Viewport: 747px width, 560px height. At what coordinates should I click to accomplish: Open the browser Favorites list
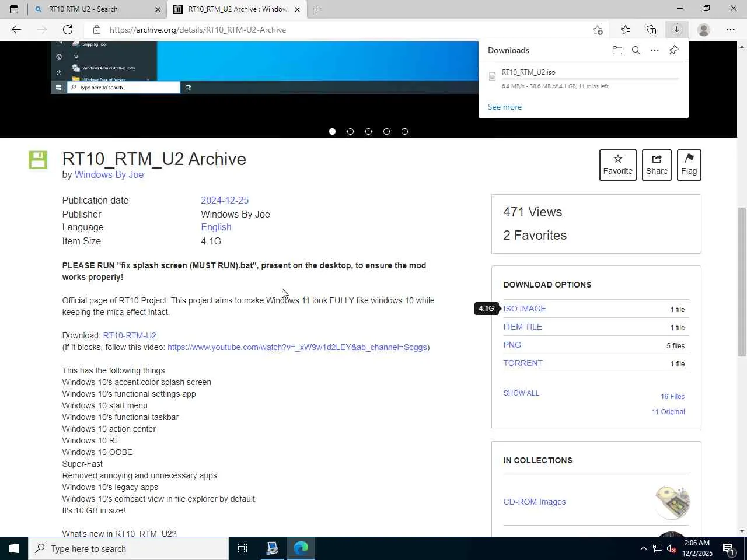(x=626, y=30)
